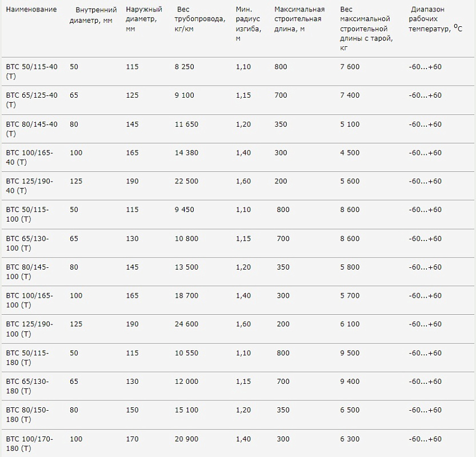Click the weight with container value 7 600
Image resolution: width=476 pixels, height=457 pixels.
pyautogui.click(x=350, y=67)
